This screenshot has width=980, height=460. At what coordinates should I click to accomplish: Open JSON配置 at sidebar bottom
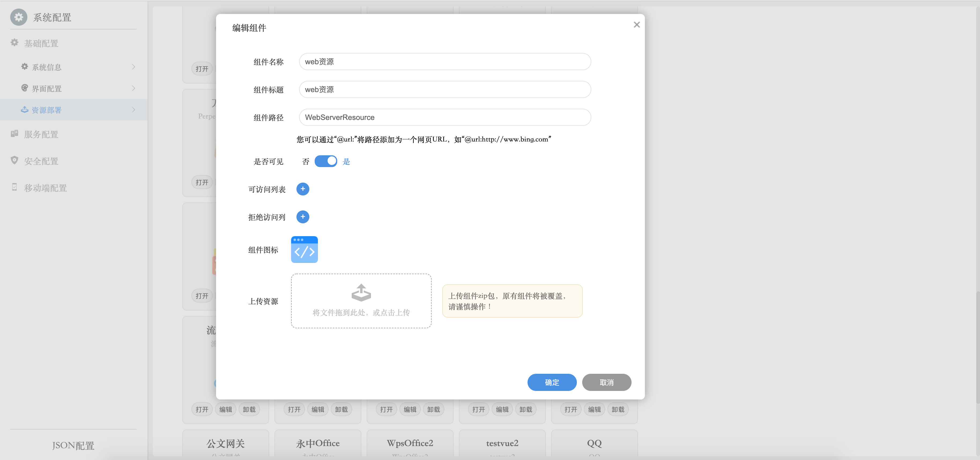[x=73, y=445]
